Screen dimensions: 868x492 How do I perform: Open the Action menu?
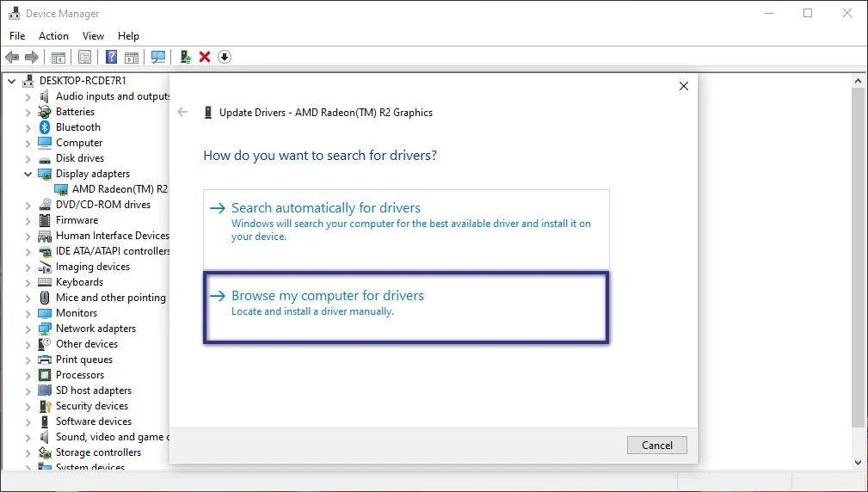pyautogui.click(x=53, y=36)
